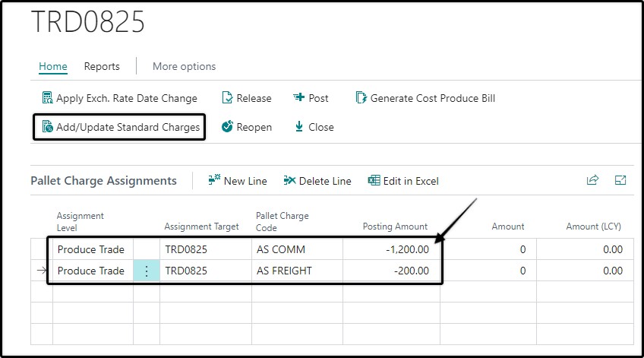644x358 pixels.
Task: Click the Post action icon
Action: [x=298, y=97]
